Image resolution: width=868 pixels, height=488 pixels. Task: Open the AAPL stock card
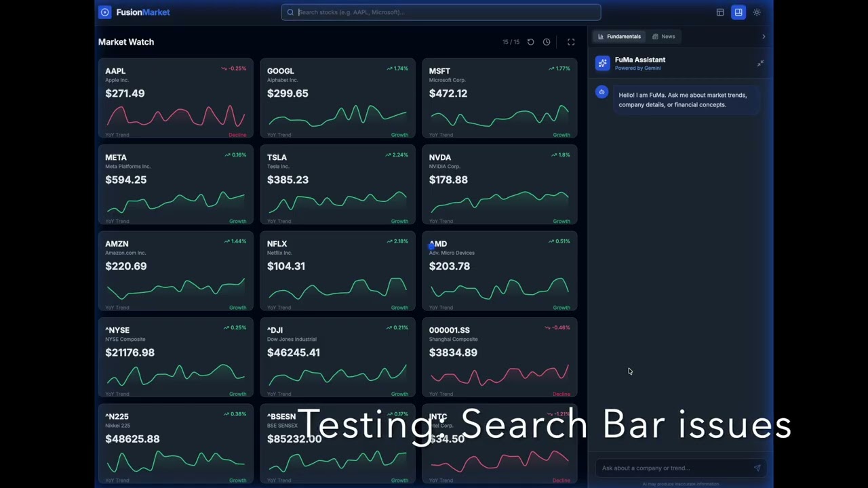[176, 99]
